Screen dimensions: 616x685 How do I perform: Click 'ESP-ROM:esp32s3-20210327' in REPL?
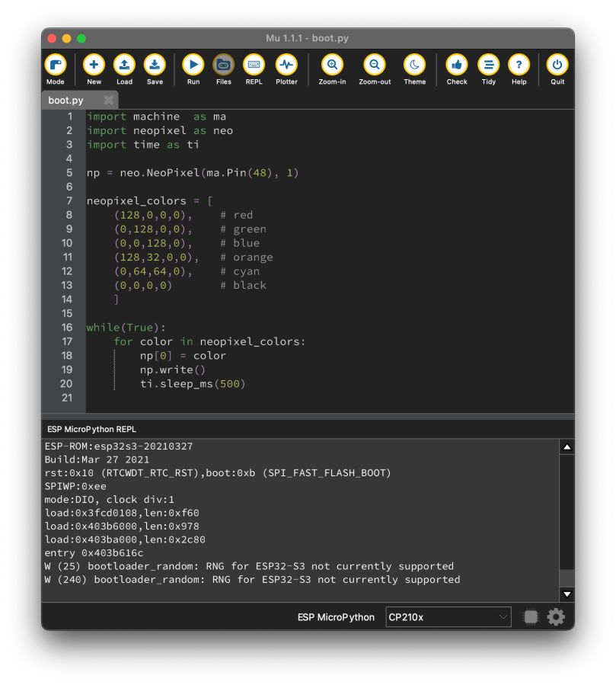119,446
